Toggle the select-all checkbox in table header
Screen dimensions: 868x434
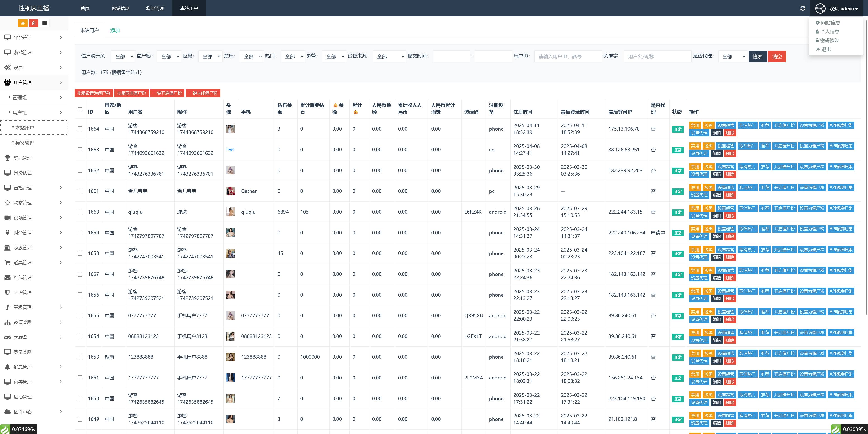(80, 110)
